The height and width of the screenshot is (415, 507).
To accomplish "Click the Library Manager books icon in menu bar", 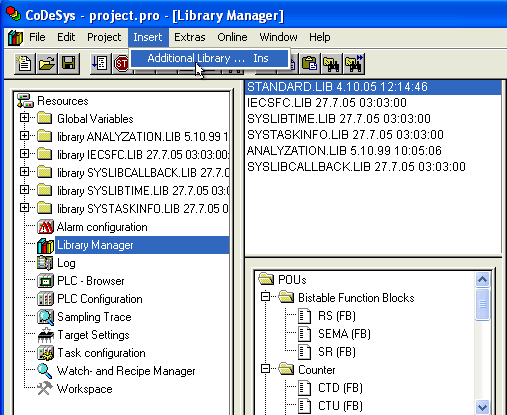I will pos(15,37).
